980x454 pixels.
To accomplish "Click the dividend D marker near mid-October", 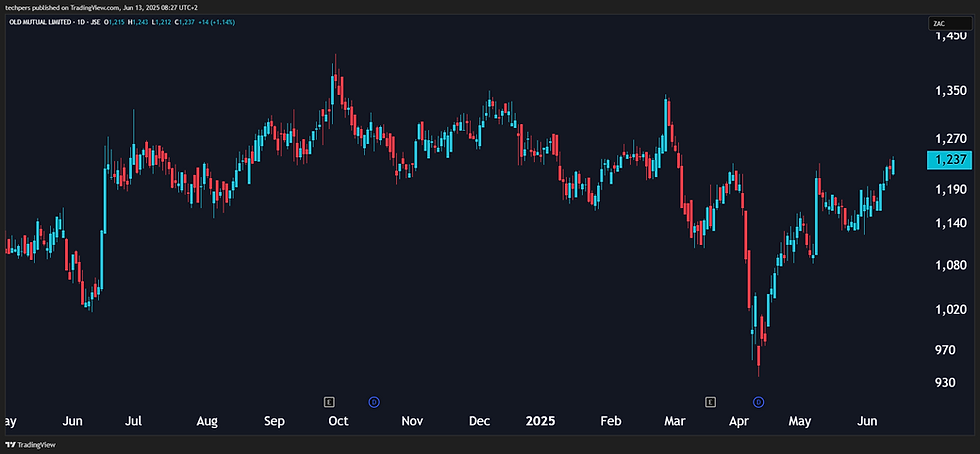I will 374,401.
